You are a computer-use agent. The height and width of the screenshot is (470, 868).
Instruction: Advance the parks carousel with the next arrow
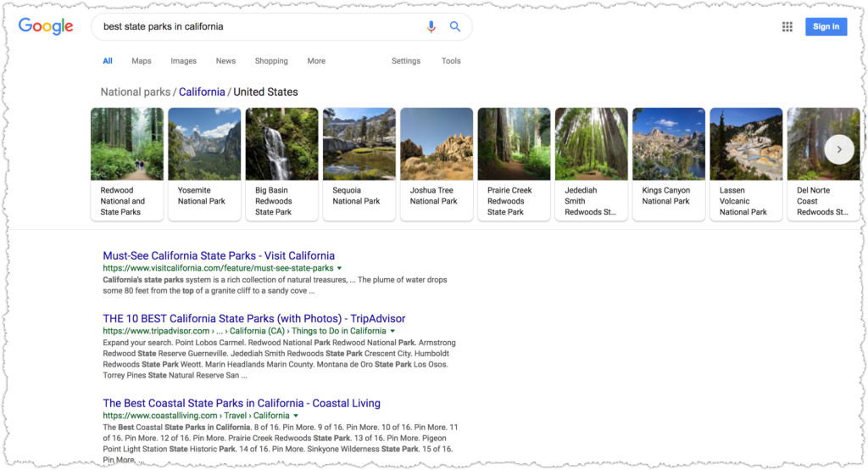pyautogui.click(x=839, y=149)
